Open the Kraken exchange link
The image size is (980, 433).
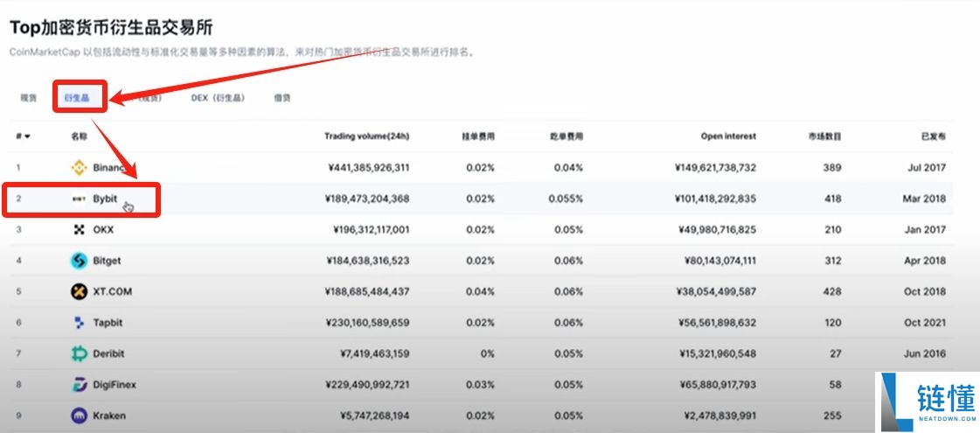pyautogui.click(x=109, y=416)
